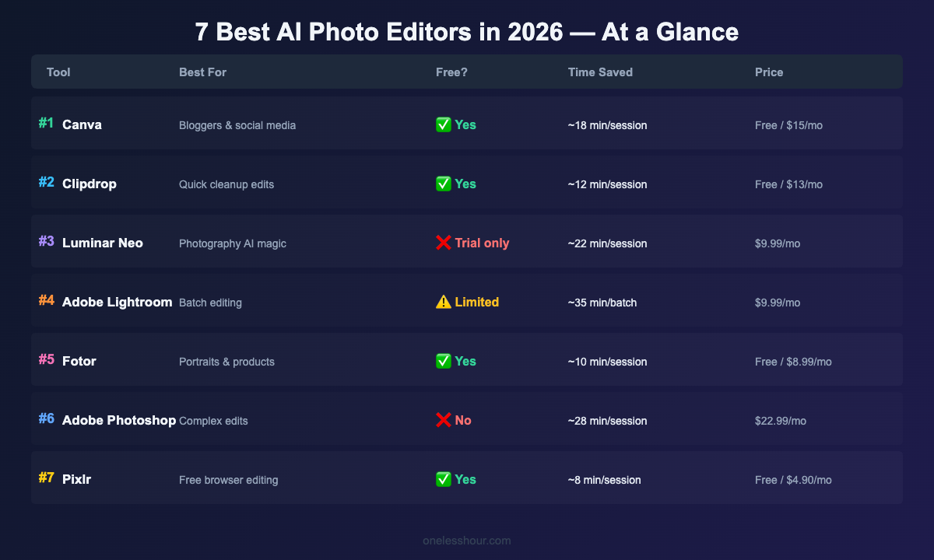Select the 'Clipdrop' tool name
934x560 pixels.
pos(89,184)
